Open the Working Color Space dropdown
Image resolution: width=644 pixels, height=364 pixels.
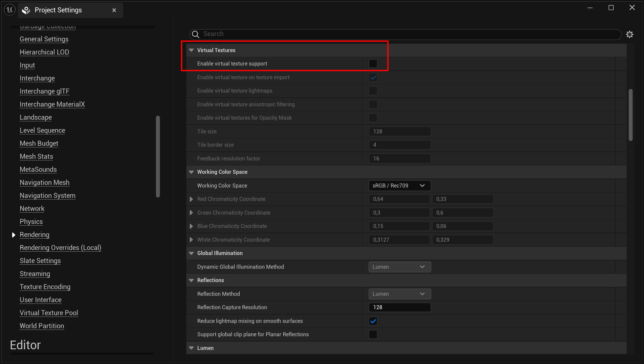click(399, 186)
